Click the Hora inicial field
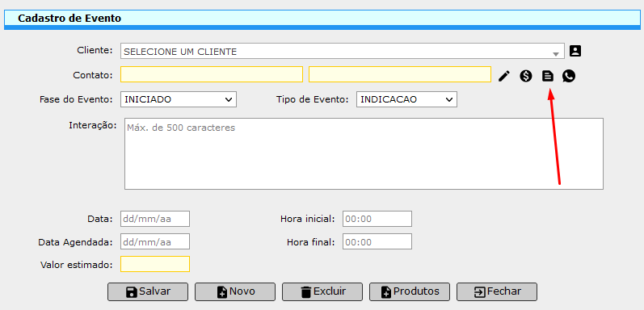This screenshot has height=310, width=644. [x=377, y=219]
